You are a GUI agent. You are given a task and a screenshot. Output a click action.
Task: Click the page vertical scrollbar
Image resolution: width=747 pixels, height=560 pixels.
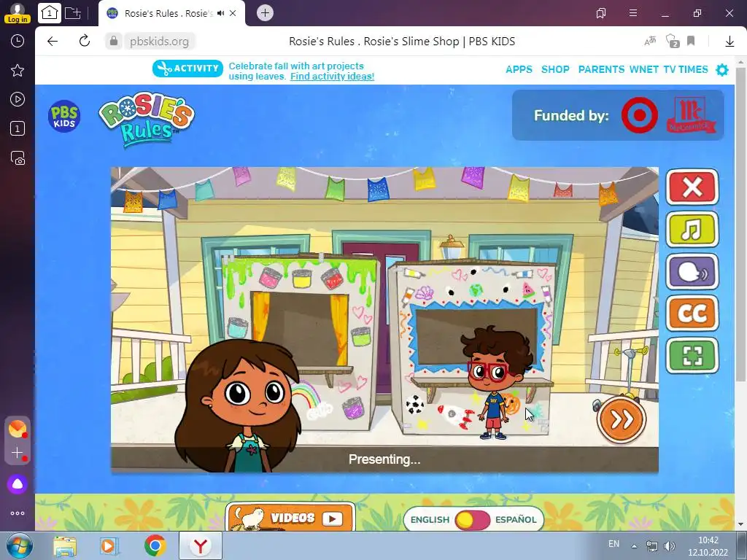tap(740, 224)
